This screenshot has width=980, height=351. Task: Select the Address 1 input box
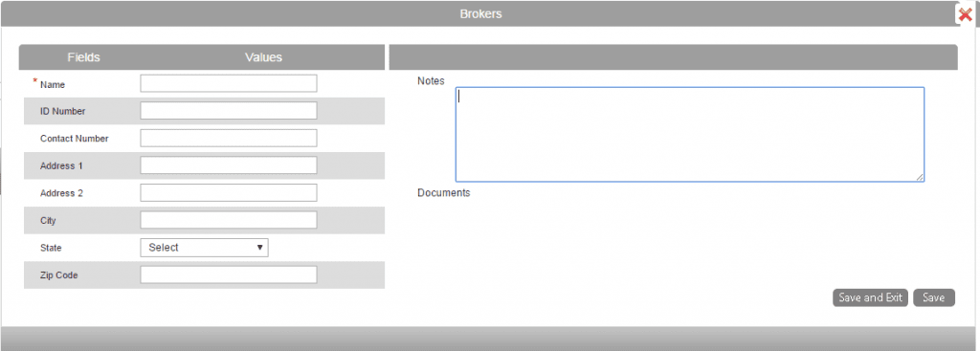[x=228, y=165]
